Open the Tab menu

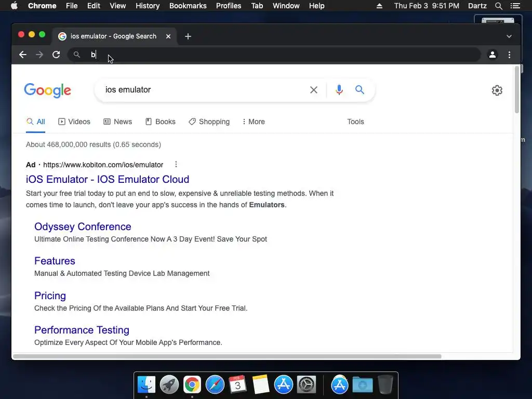(x=257, y=6)
